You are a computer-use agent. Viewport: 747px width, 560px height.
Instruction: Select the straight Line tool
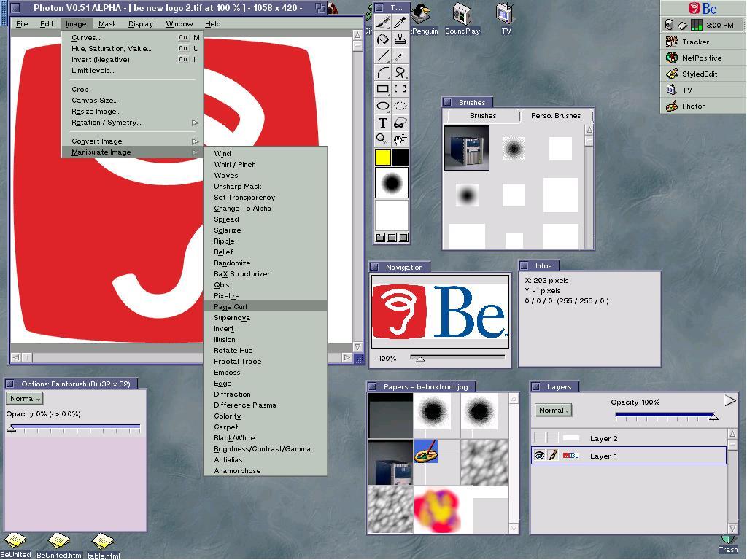click(382, 55)
